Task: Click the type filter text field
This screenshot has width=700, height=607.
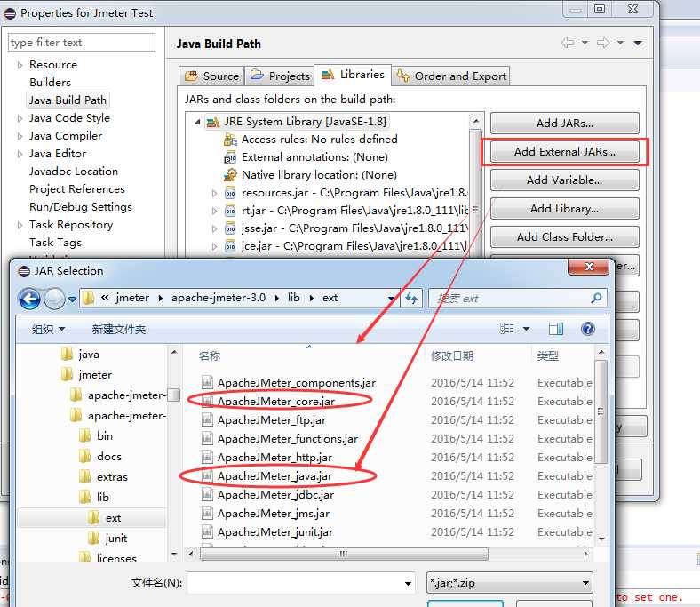Action: point(82,43)
